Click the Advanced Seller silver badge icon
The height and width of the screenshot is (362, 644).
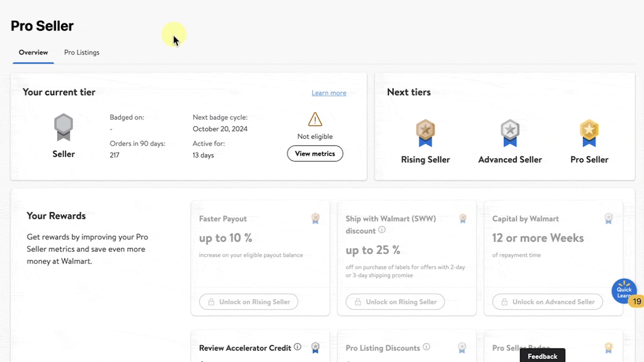[510, 133]
